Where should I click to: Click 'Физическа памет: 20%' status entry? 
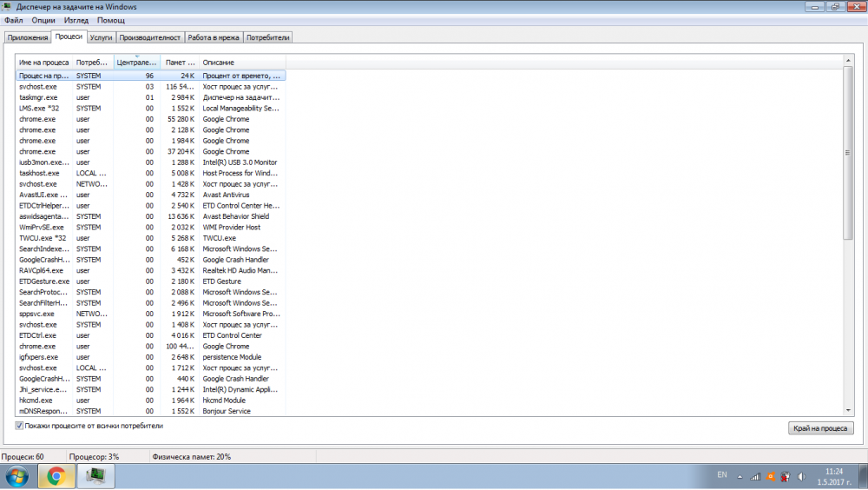click(x=192, y=457)
